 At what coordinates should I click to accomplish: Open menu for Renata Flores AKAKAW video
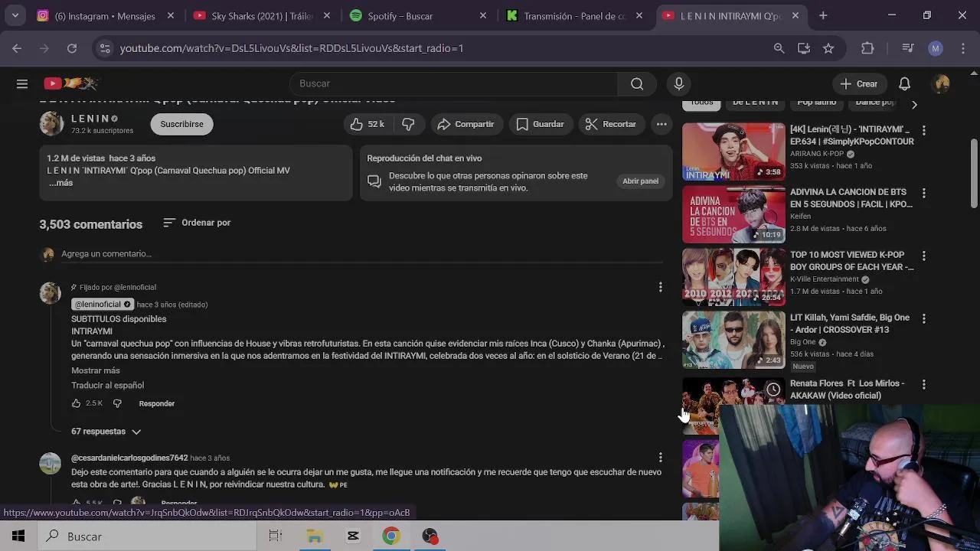tap(924, 385)
